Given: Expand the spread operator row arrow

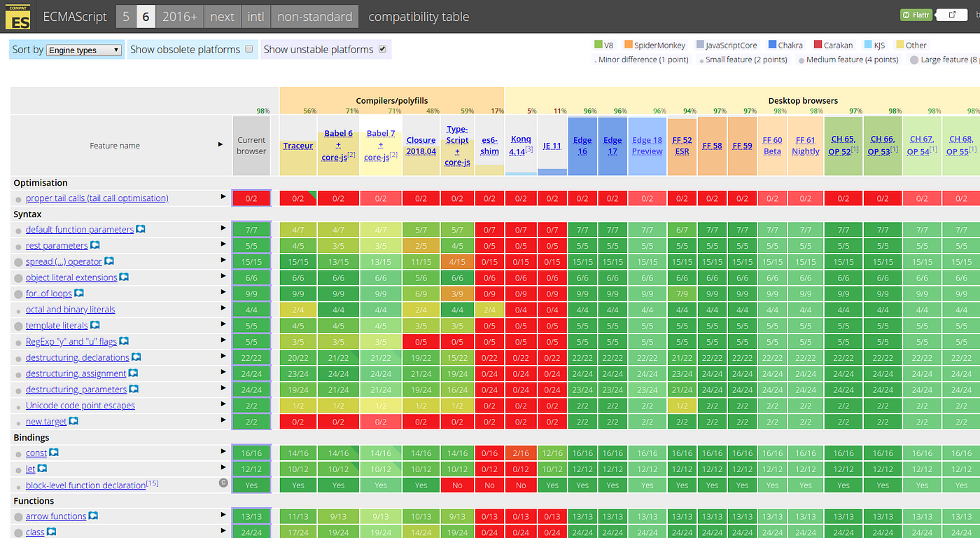Looking at the screenshot, I should [223, 260].
